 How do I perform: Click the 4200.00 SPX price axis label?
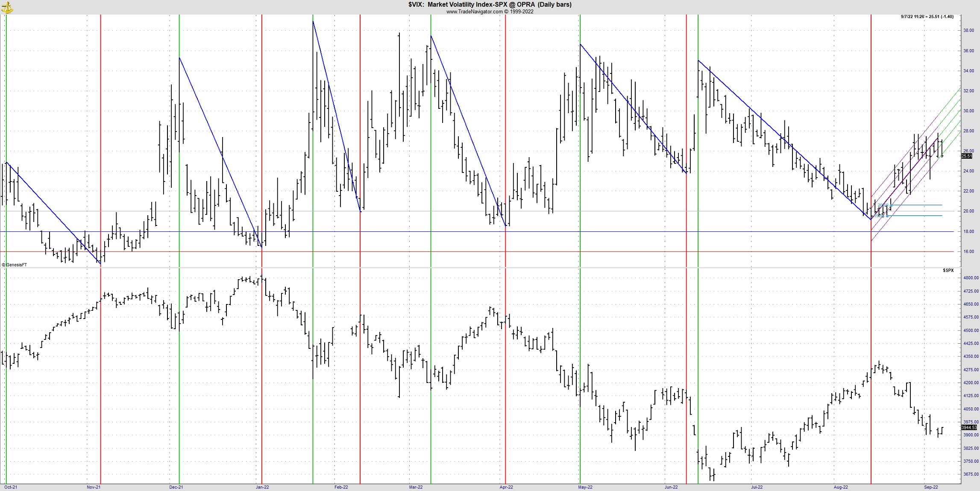point(971,383)
